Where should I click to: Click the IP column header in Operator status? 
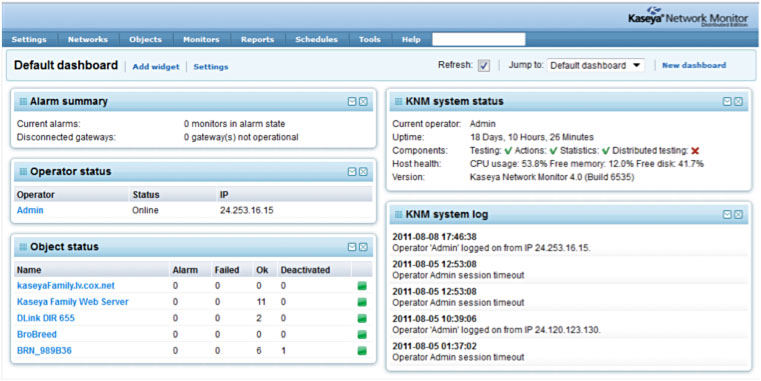[x=223, y=195]
